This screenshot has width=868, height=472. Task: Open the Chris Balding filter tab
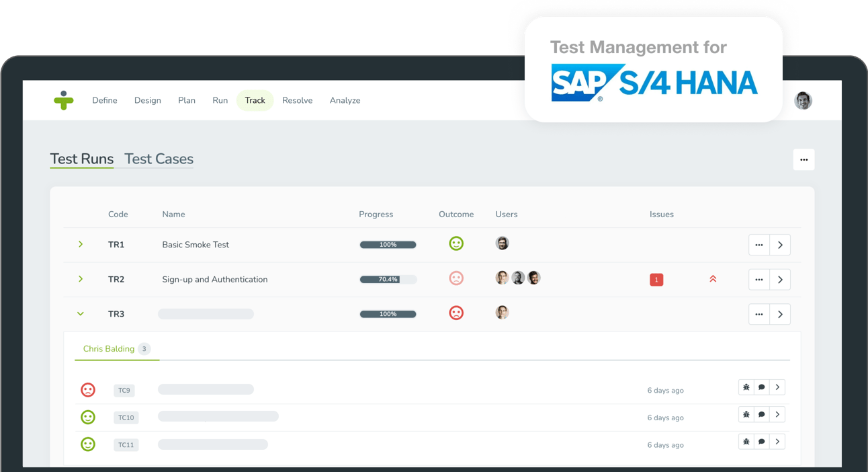(109, 348)
